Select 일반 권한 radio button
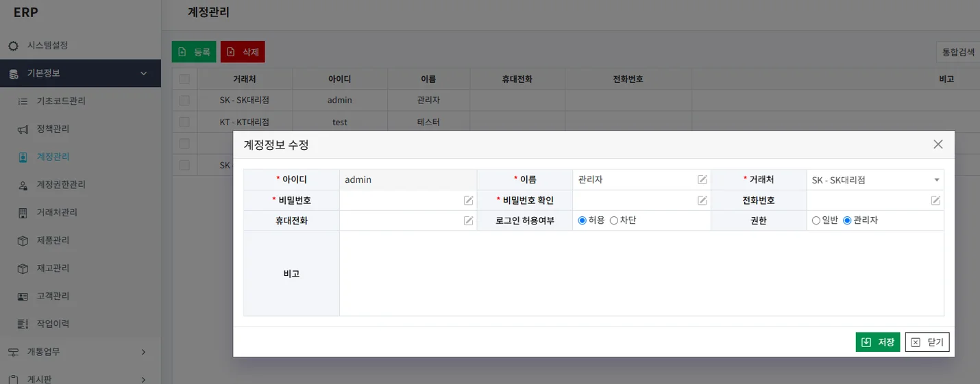 [x=816, y=220]
